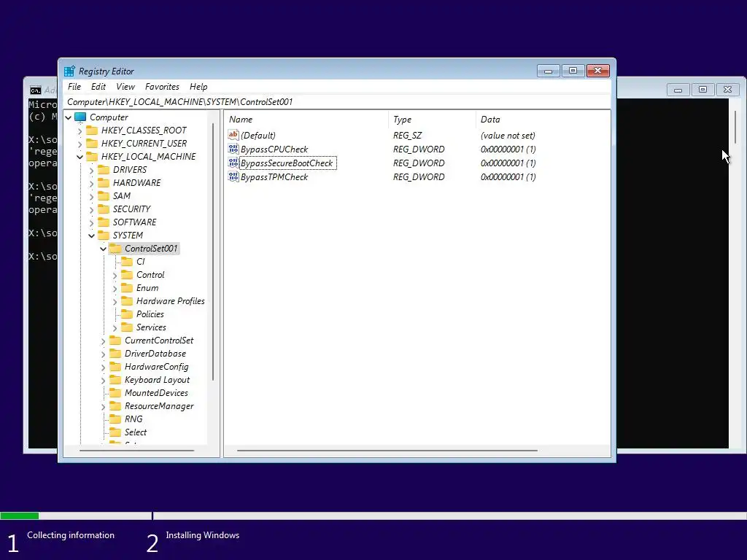Image resolution: width=747 pixels, height=560 pixels.
Task: Click the SYSTEM folder icon
Action: (104, 236)
